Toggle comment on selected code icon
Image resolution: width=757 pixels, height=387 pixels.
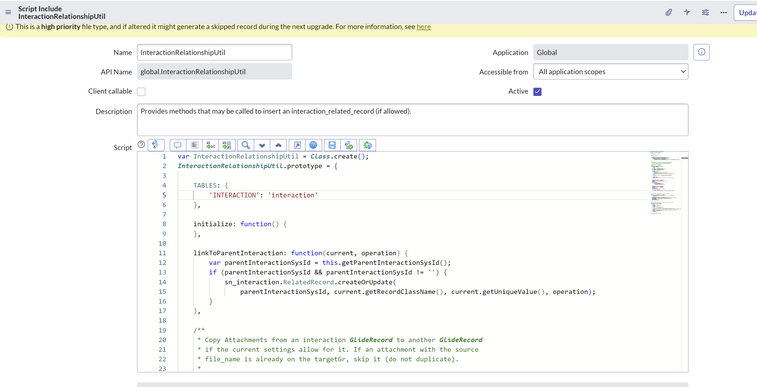tap(178, 145)
